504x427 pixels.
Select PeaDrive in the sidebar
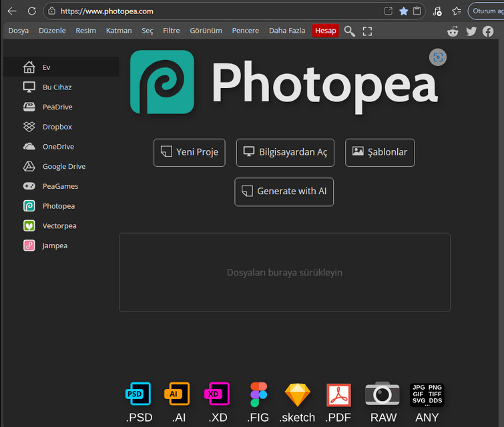click(x=57, y=107)
